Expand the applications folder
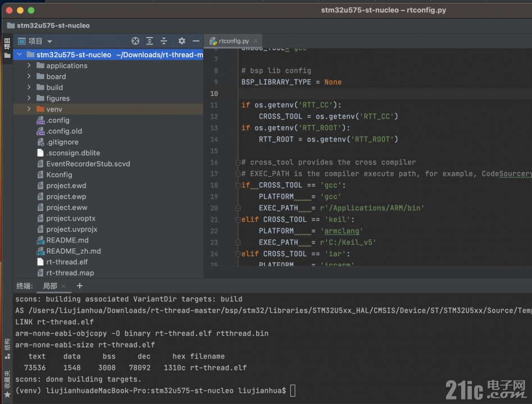 tap(29, 66)
